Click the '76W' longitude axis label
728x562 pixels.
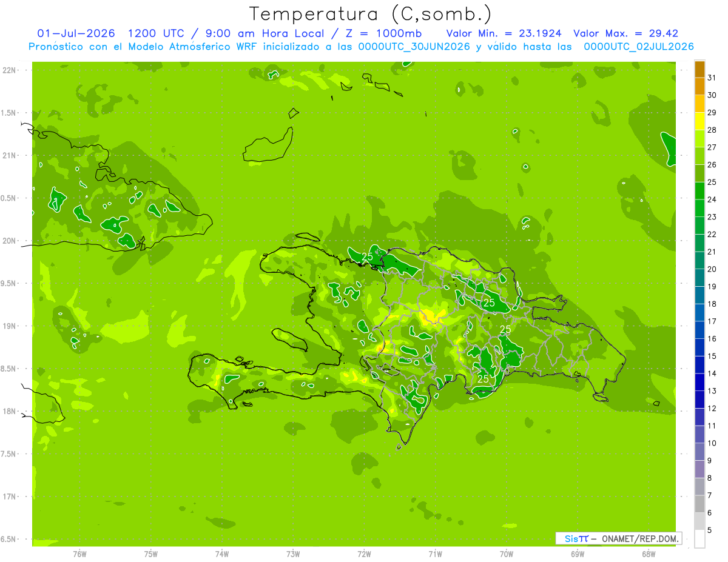(79, 554)
